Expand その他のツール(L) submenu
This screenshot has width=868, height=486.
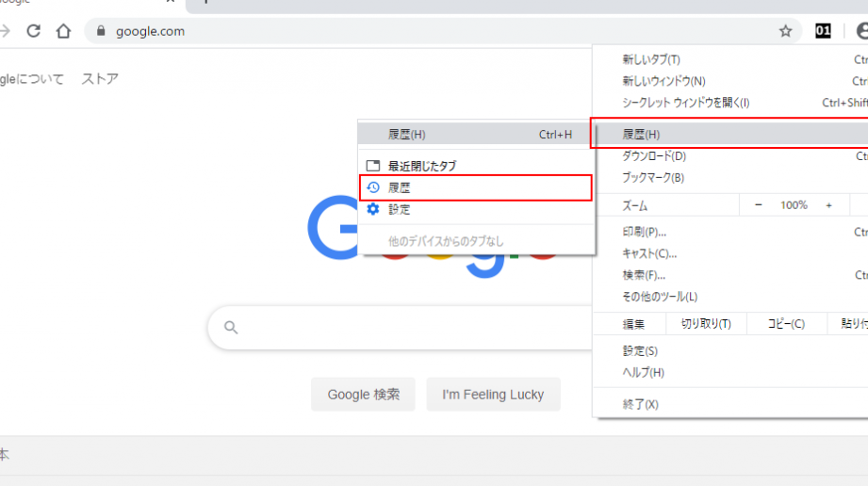pyautogui.click(x=660, y=297)
